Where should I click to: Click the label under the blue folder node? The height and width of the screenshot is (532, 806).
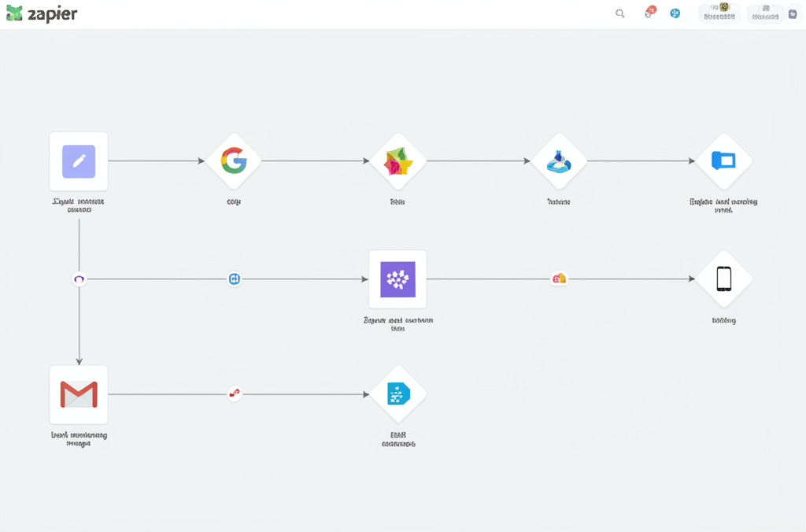click(x=724, y=205)
